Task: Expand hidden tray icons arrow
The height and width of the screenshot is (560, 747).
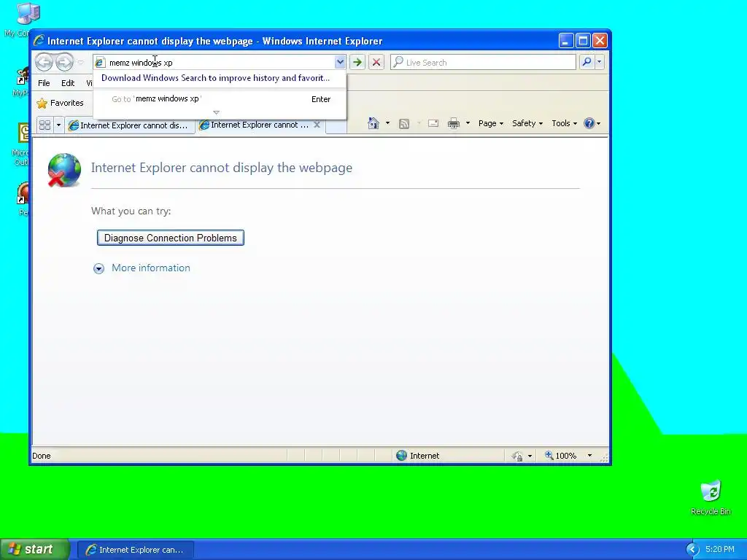Action: tap(692, 550)
